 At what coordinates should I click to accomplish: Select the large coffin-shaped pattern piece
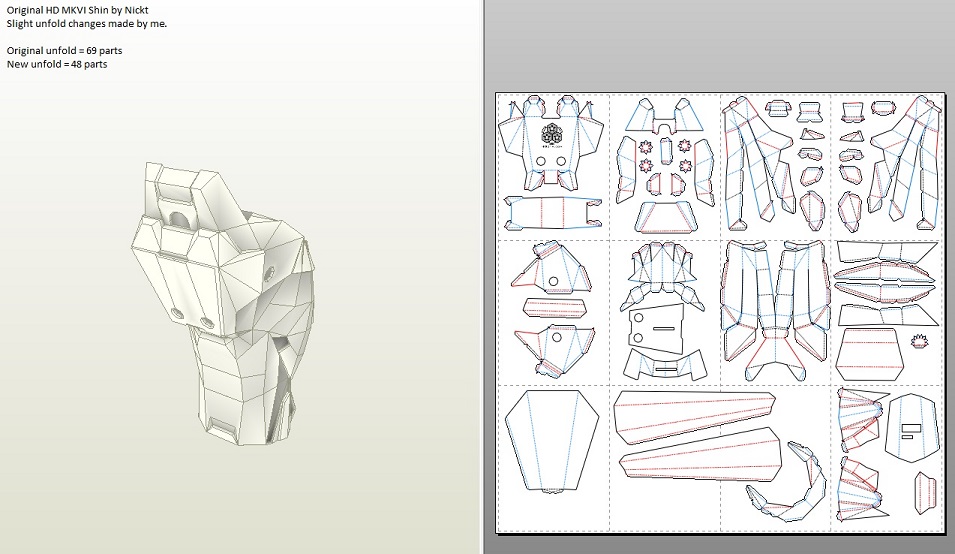(552, 441)
